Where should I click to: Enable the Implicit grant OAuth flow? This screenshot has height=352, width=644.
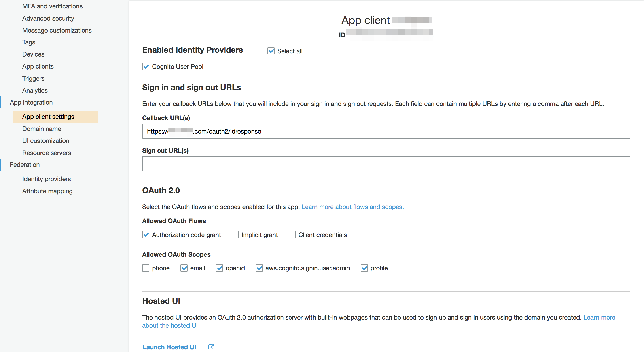(235, 235)
